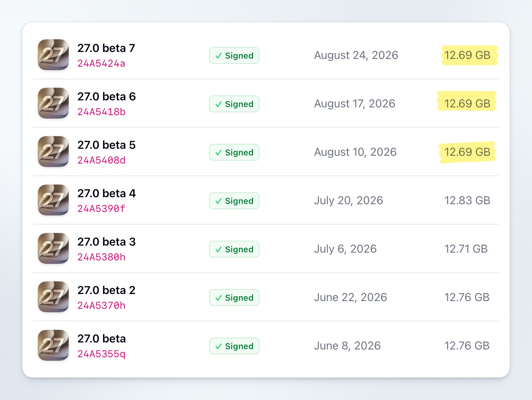
Task: Open the 27.0 beta 6 title link
Action: coord(107,96)
